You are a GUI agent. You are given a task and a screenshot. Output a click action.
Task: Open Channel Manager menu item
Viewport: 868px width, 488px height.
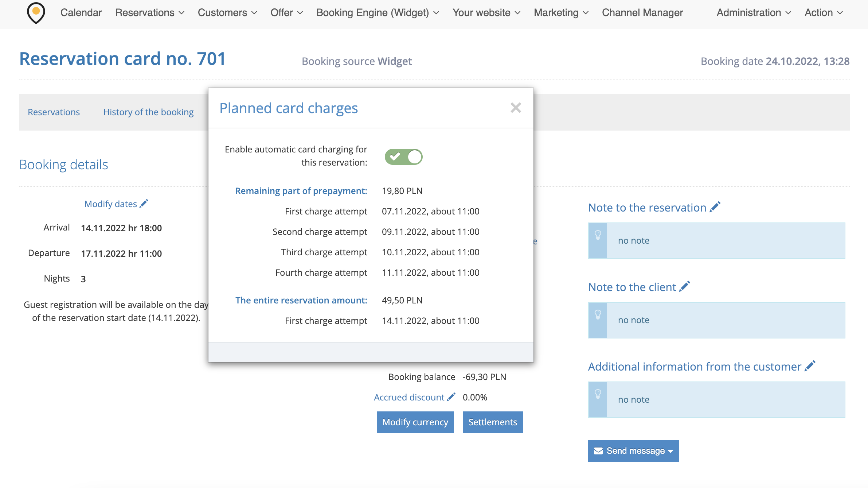coord(642,13)
